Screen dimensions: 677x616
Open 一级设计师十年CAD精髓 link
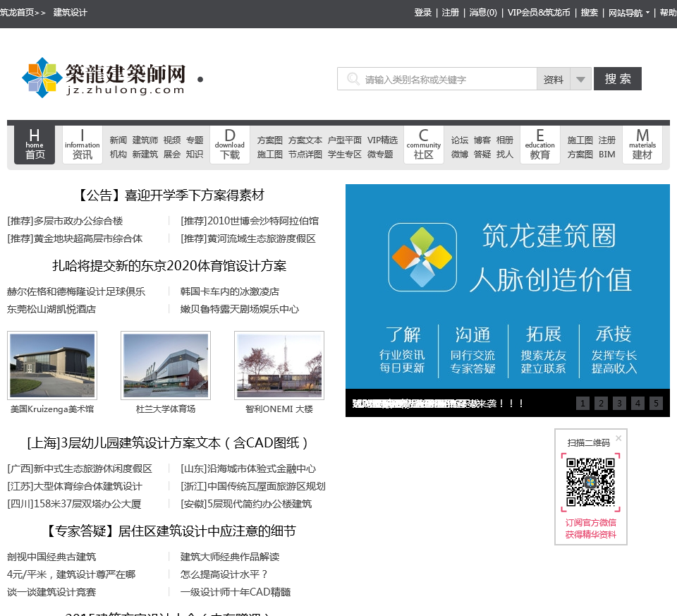click(x=236, y=592)
